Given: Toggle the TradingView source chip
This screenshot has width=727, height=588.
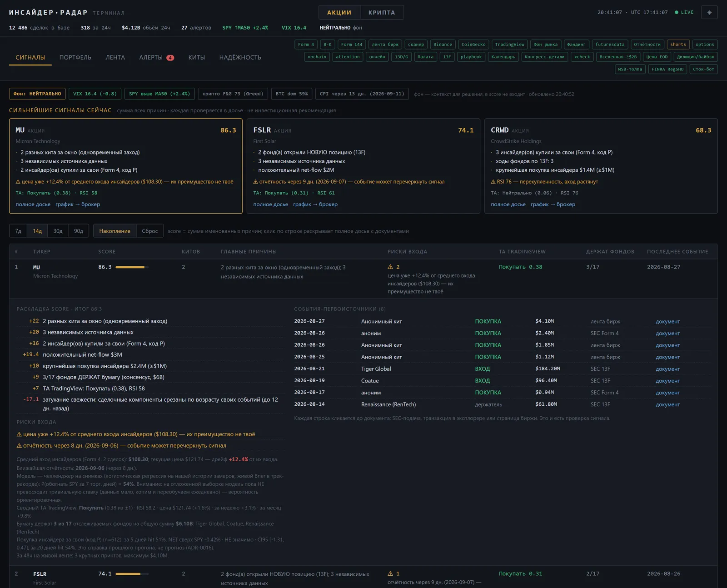Looking at the screenshot, I should 509,45.
